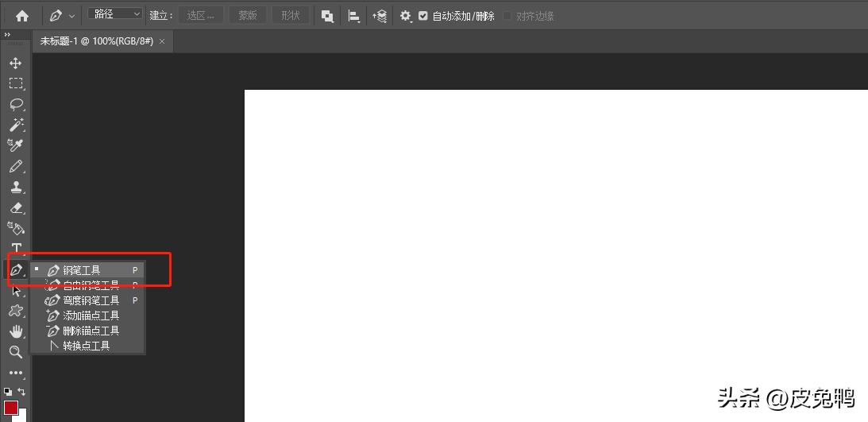Switch to the 未标题-1 document tab

pyautogui.click(x=96, y=41)
